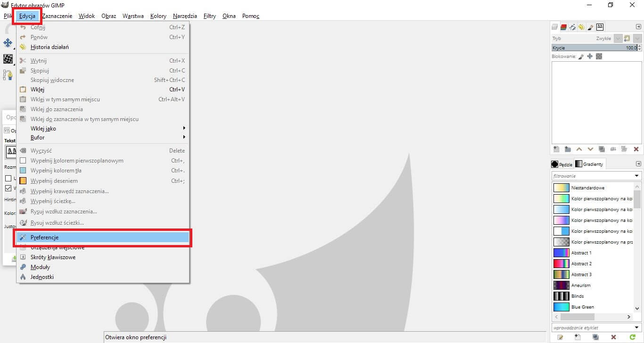
Task: Open the Obraz menu
Action: coord(108,16)
